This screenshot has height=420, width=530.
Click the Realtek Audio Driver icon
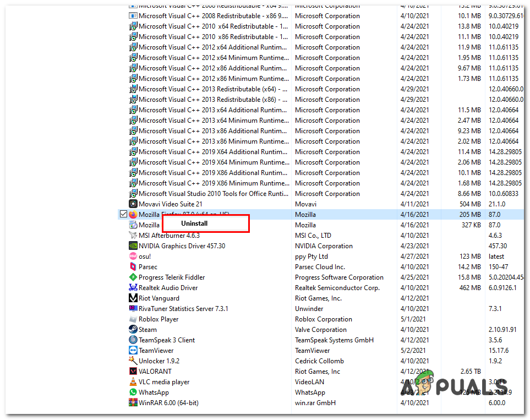[133, 287]
